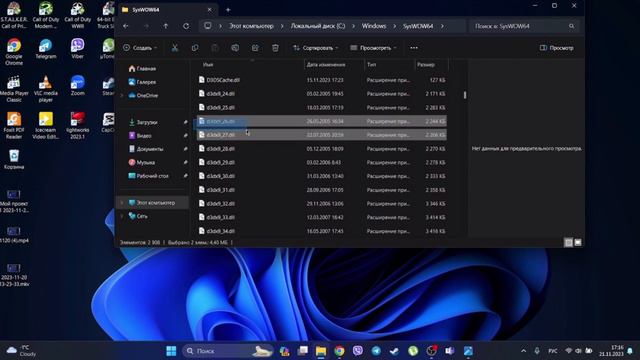
Task: Open Галерея in the sidebar
Action: (x=142, y=82)
